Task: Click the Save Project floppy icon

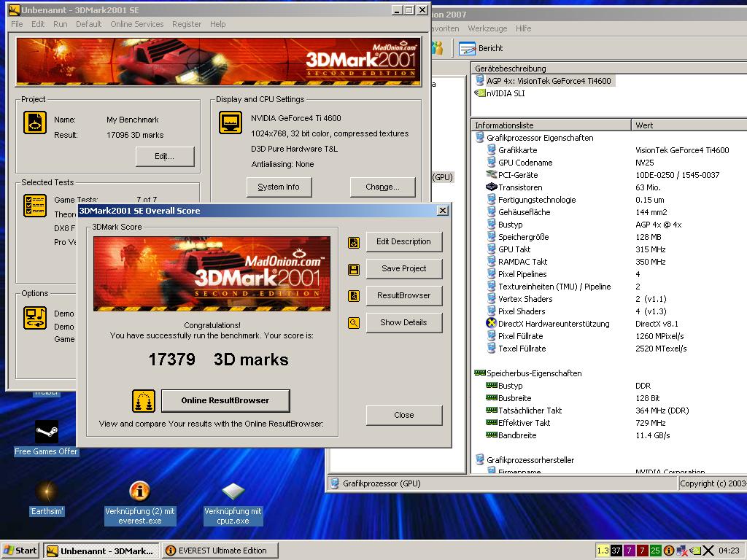Action: point(354,270)
